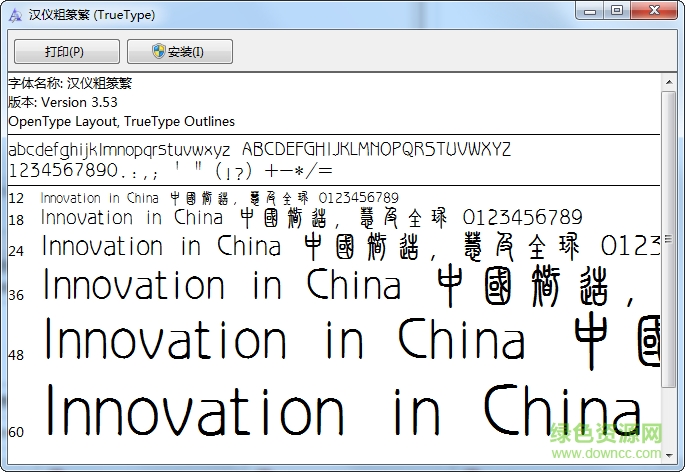
Task: Click the OpenType Layout, TrueType Outlines line
Action: [121, 121]
